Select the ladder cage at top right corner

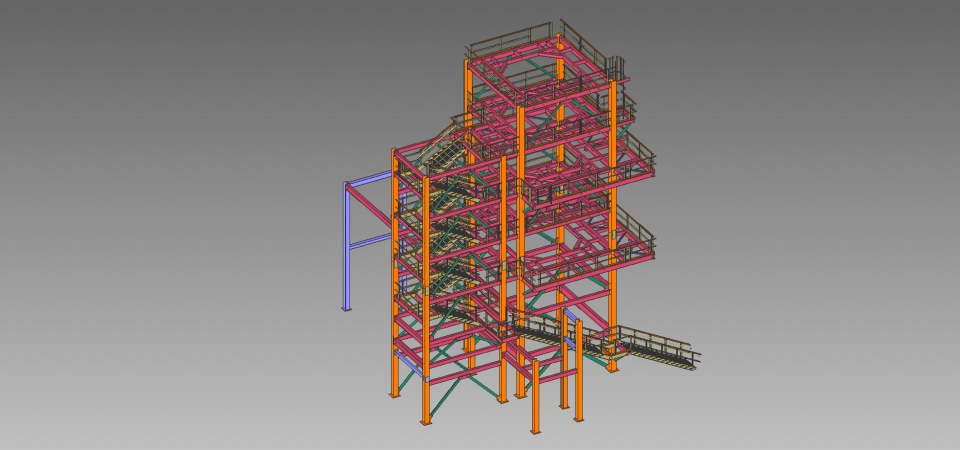[x=617, y=67]
